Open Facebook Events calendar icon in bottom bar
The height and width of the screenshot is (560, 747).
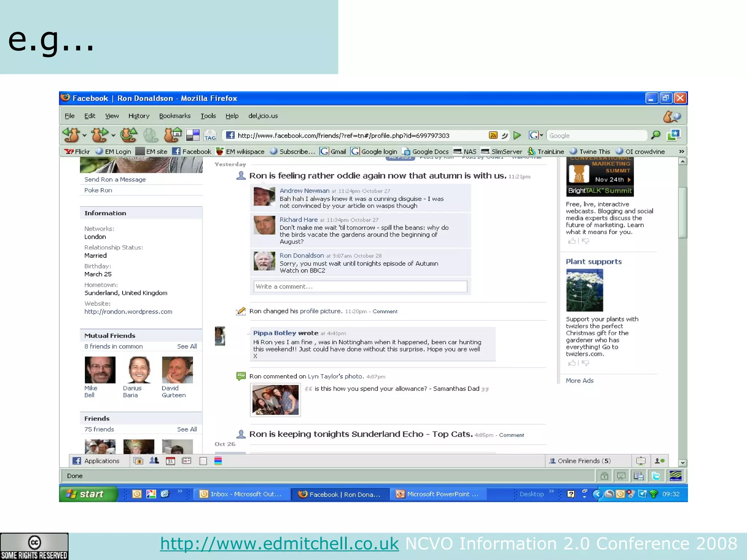170,461
